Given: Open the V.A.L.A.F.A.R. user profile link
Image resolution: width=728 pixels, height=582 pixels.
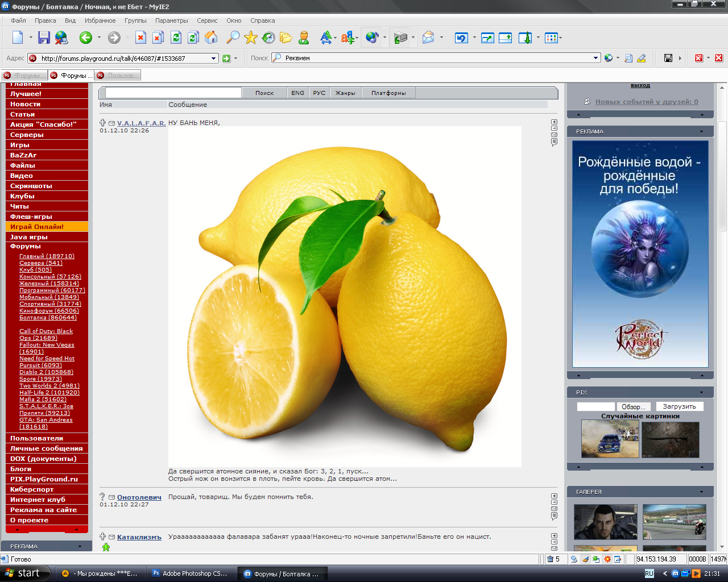Looking at the screenshot, I should [x=141, y=123].
